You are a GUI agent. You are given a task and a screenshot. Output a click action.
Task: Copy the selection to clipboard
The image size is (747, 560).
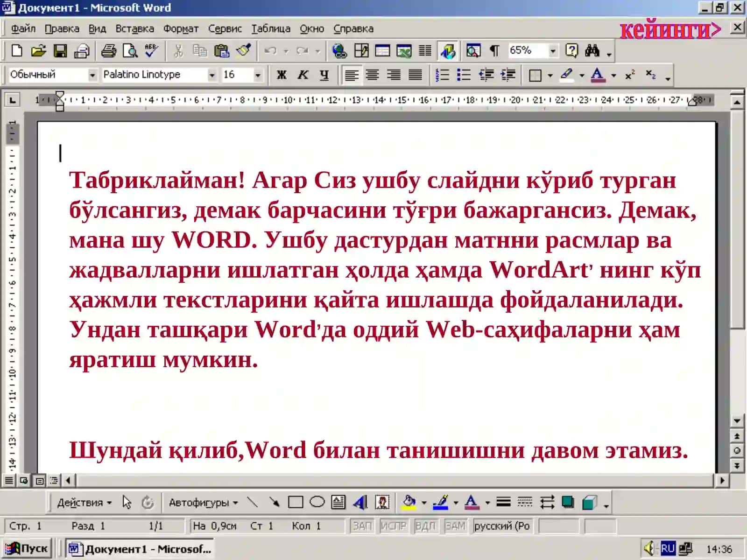tap(199, 50)
